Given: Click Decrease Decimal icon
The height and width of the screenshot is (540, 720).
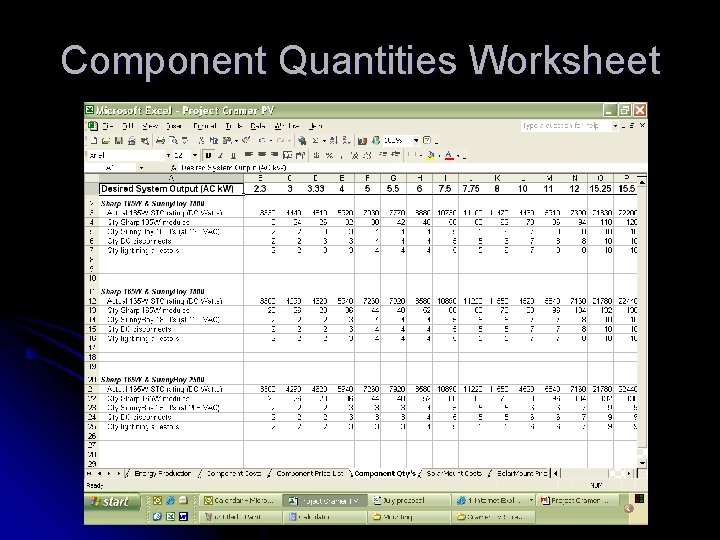Looking at the screenshot, I should point(367,156).
